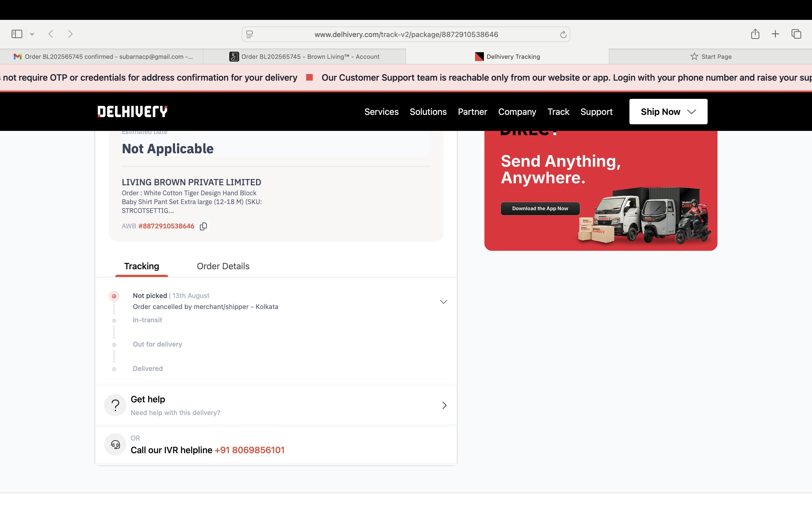
Task: Toggle the Safari sidebar icon
Action: [17, 34]
